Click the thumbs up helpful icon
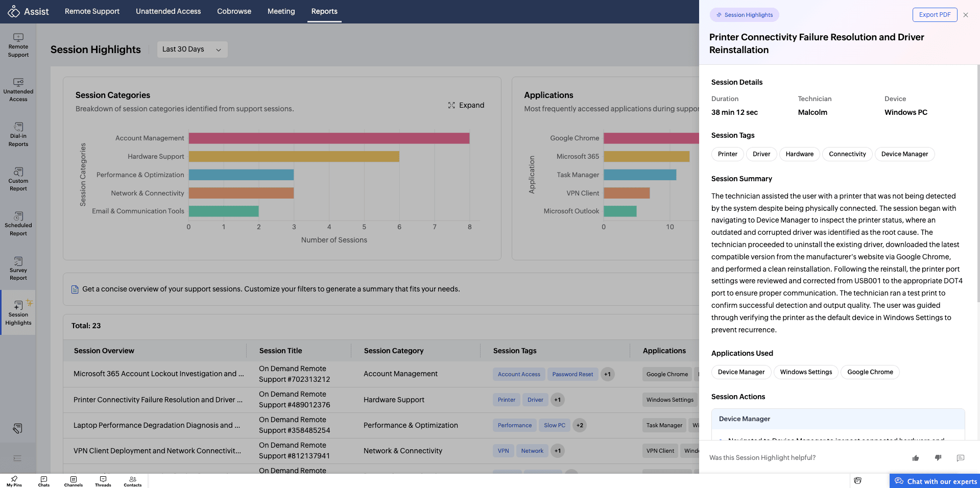Viewport: 980px width, 488px height. 916,458
